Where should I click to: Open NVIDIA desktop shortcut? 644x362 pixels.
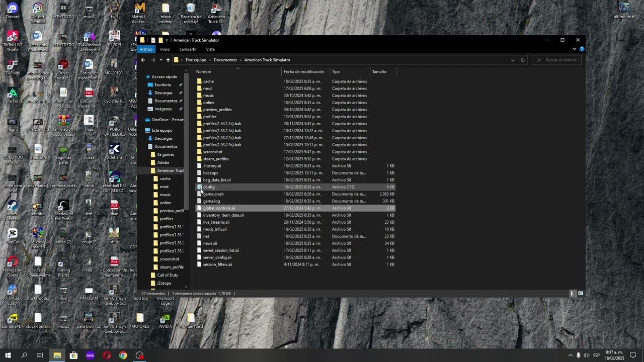coord(165,320)
